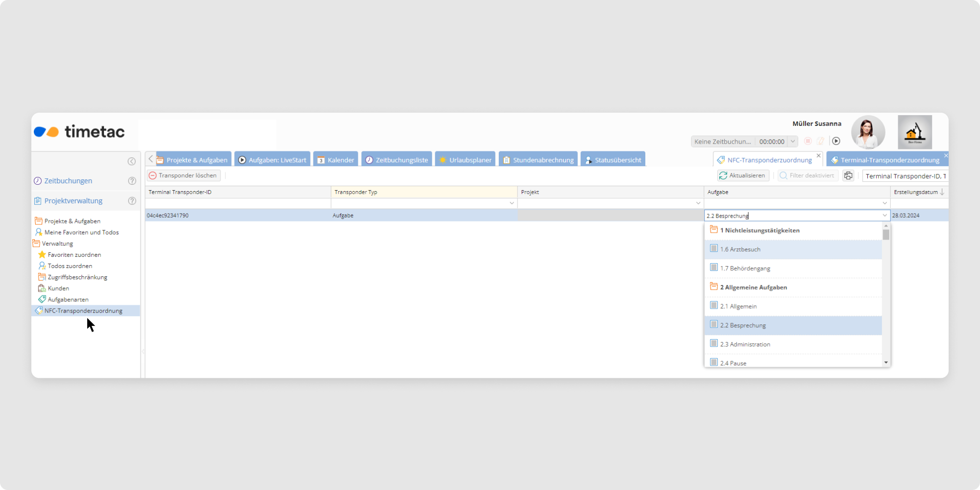Click the print icon in the toolbar
Image resolution: width=980 pixels, height=490 pixels.
pyautogui.click(x=848, y=175)
